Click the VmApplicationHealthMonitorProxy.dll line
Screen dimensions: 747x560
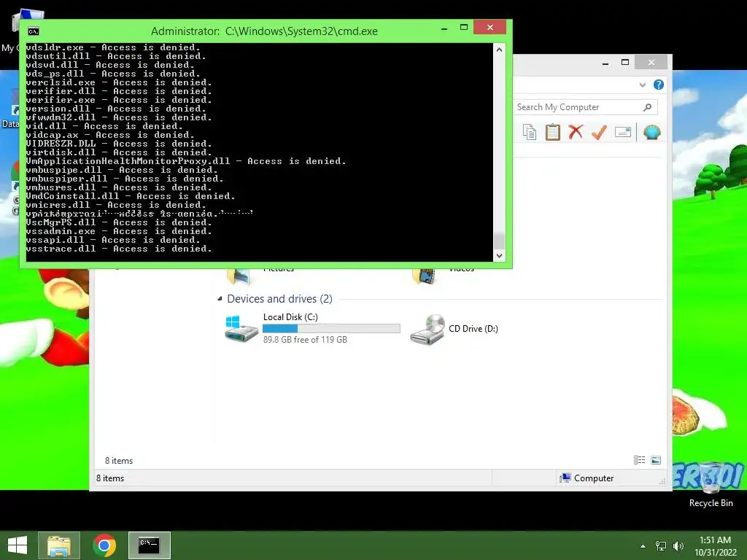(186, 161)
